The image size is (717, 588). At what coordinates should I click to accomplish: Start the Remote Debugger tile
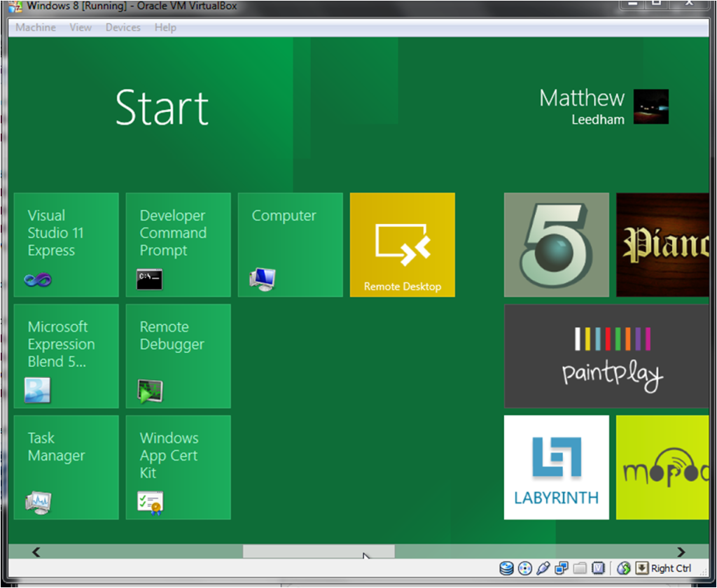(x=179, y=356)
